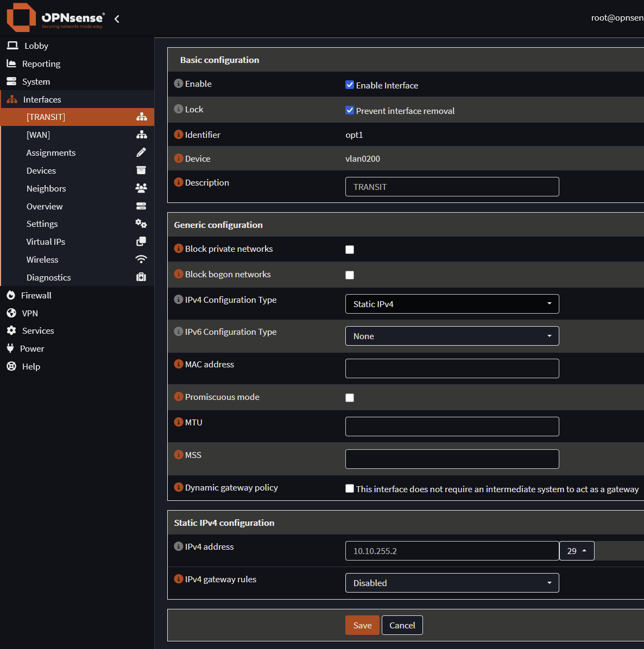Click the OPNsense logo
644x649 pixels.
pyautogui.click(x=54, y=18)
